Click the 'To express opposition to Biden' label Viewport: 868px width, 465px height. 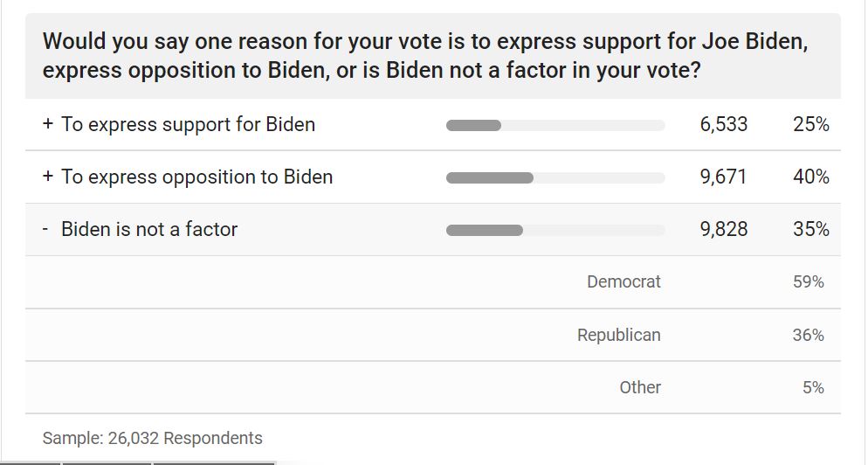tap(196, 177)
